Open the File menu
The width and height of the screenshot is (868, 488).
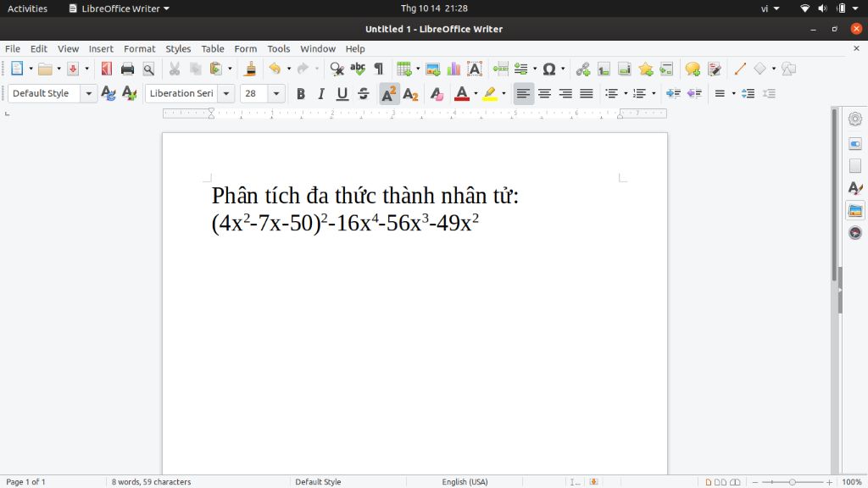pos(12,48)
